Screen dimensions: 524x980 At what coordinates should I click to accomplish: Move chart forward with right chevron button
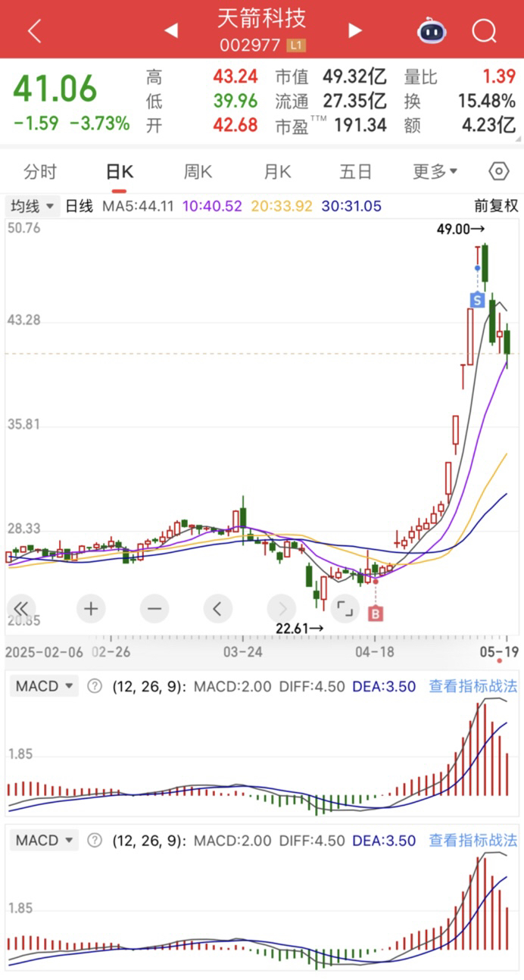(282, 608)
